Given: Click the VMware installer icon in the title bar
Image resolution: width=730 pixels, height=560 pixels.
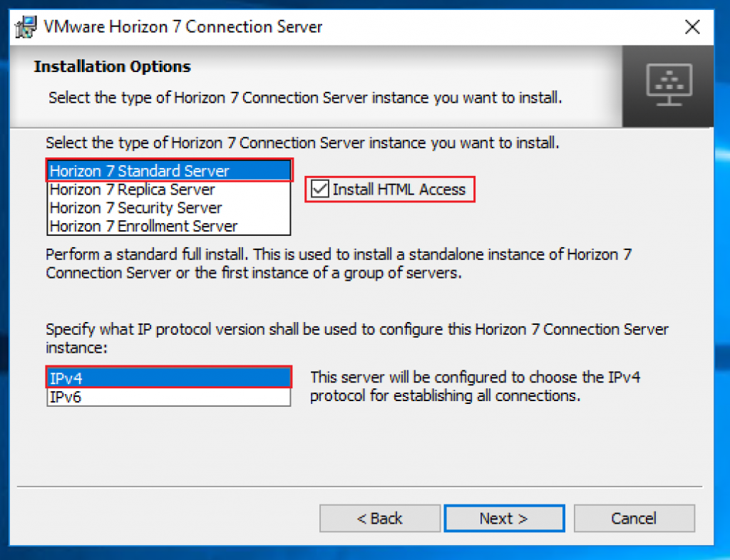Looking at the screenshot, I should click(x=24, y=26).
